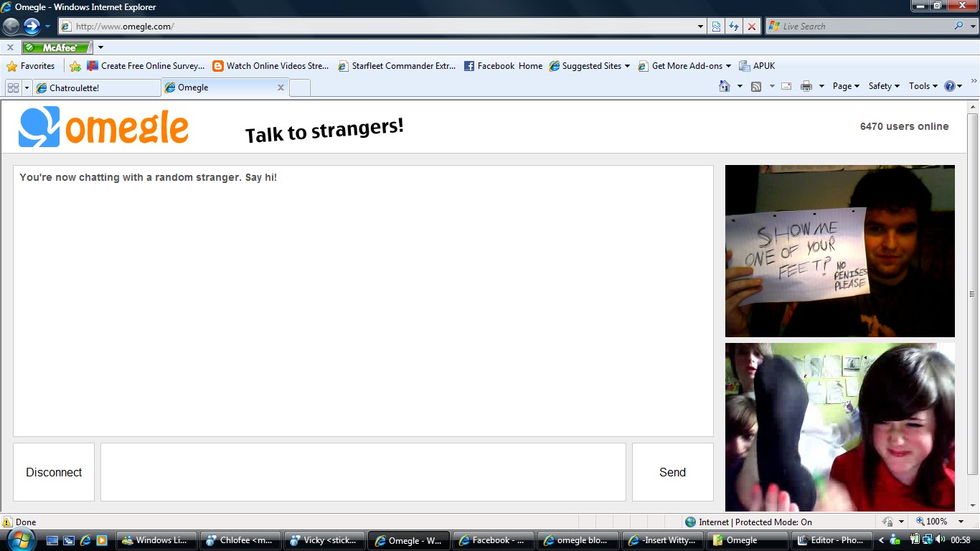This screenshot has width=980, height=551.
Task: Open the Facebook Home favorite
Action: [x=503, y=66]
